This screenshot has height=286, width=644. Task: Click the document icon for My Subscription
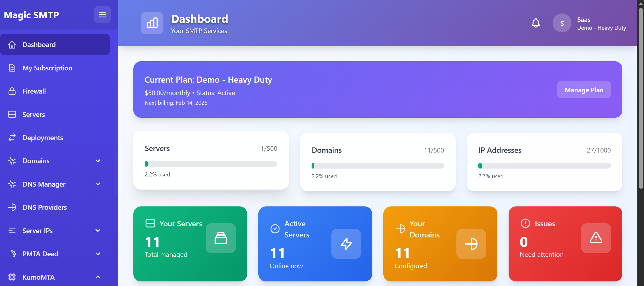pyautogui.click(x=12, y=68)
